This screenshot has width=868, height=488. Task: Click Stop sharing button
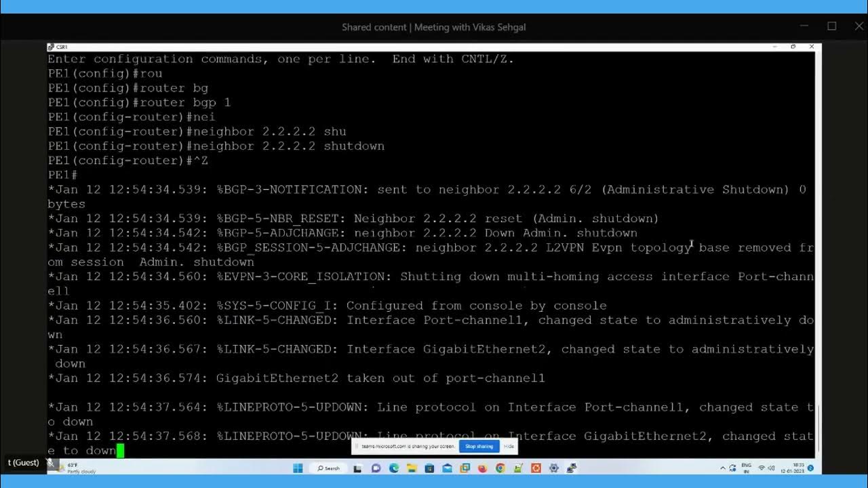click(x=479, y=446)
